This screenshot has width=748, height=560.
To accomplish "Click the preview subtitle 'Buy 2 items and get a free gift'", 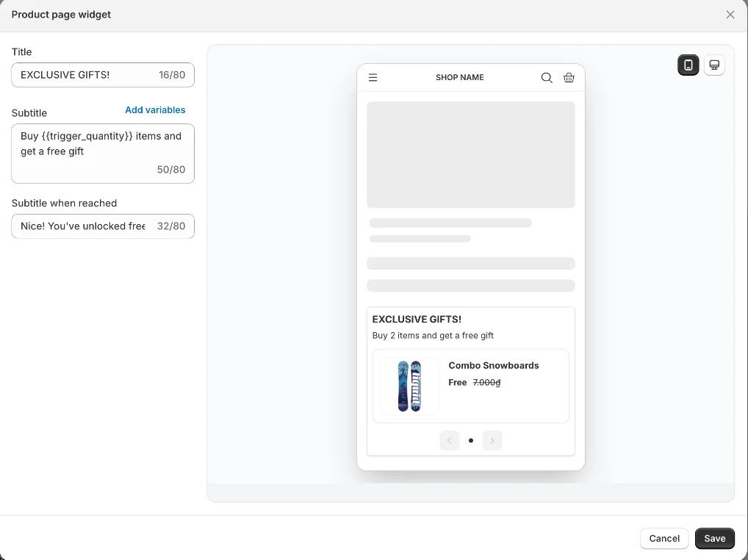I will [433, 335].
